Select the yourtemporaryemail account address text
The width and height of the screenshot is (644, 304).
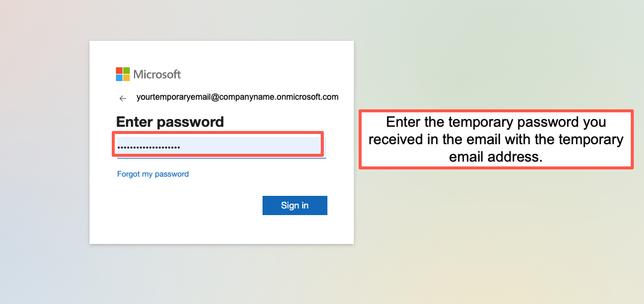pyautogui.click(x=237, y=97)
